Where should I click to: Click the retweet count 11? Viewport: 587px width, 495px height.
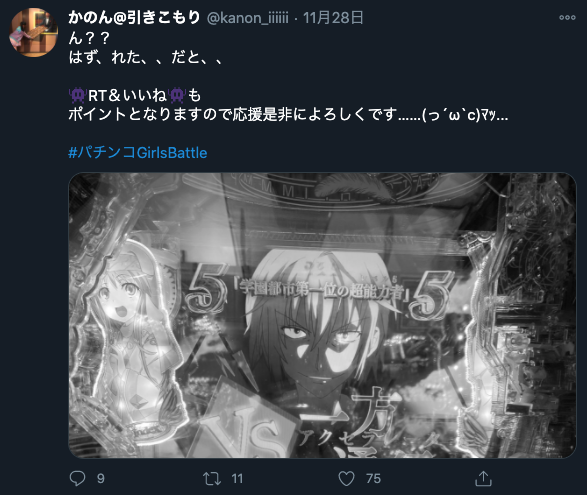pos(237,479)
